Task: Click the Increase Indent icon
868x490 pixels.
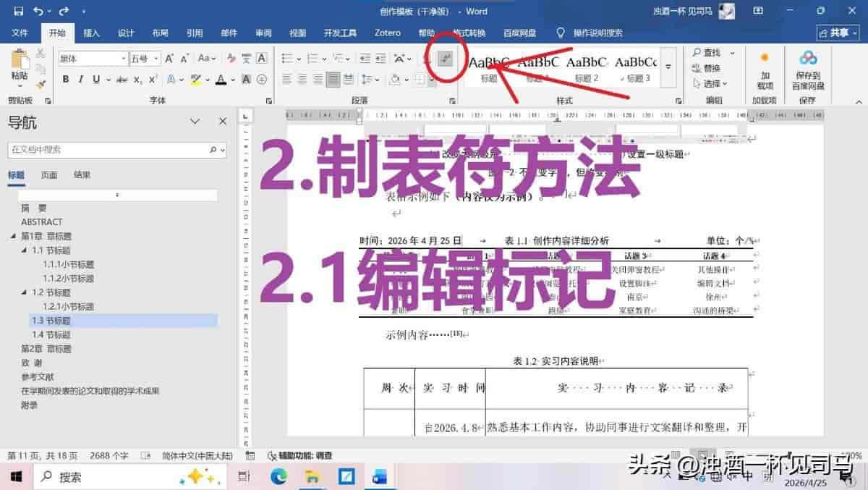Action: coord(379,59)
